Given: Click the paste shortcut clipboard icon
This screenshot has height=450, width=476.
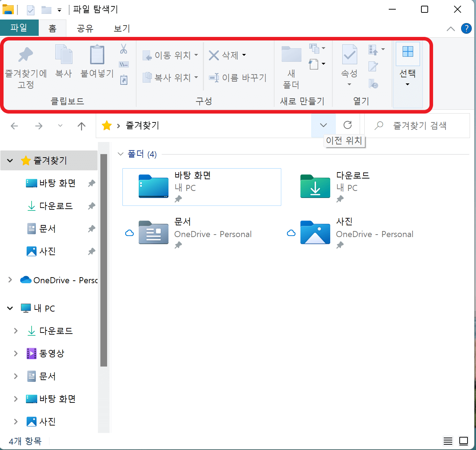Looking at the screenshot, I should [123, 80].
